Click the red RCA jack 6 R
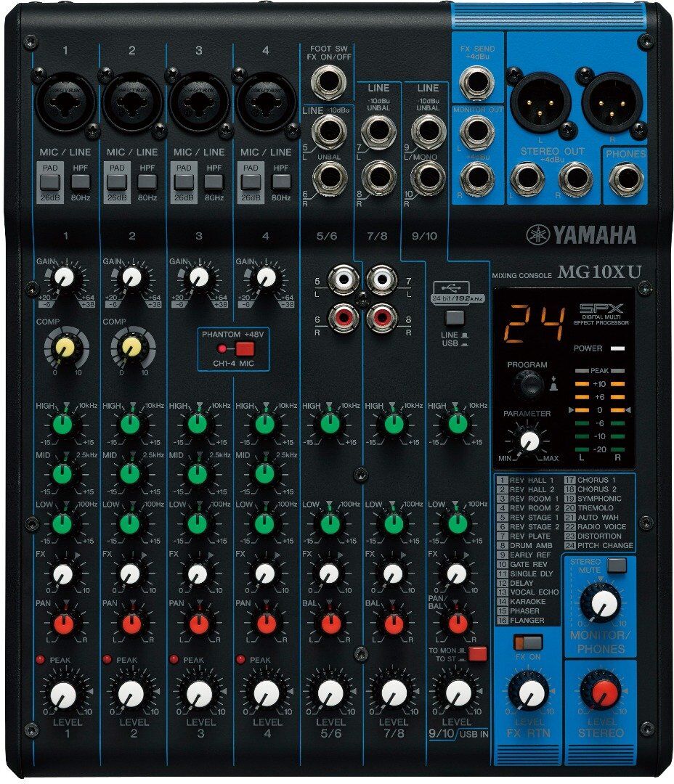Viewport: 674px width, 784px height. point(344,317)
